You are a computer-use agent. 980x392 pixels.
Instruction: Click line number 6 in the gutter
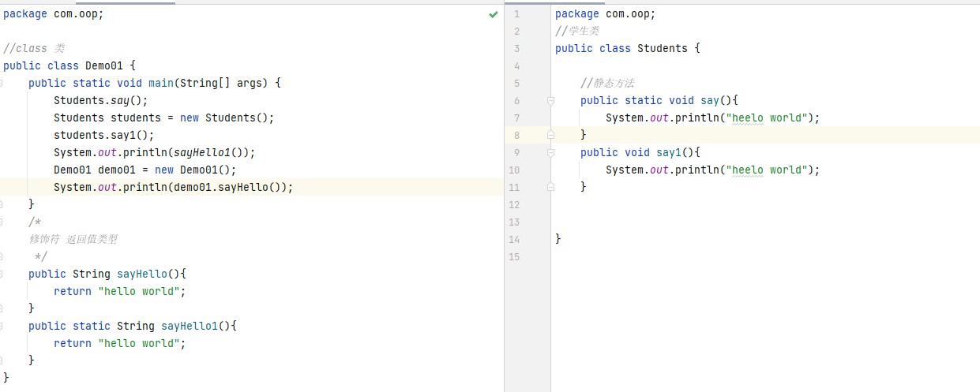(516, 101)
